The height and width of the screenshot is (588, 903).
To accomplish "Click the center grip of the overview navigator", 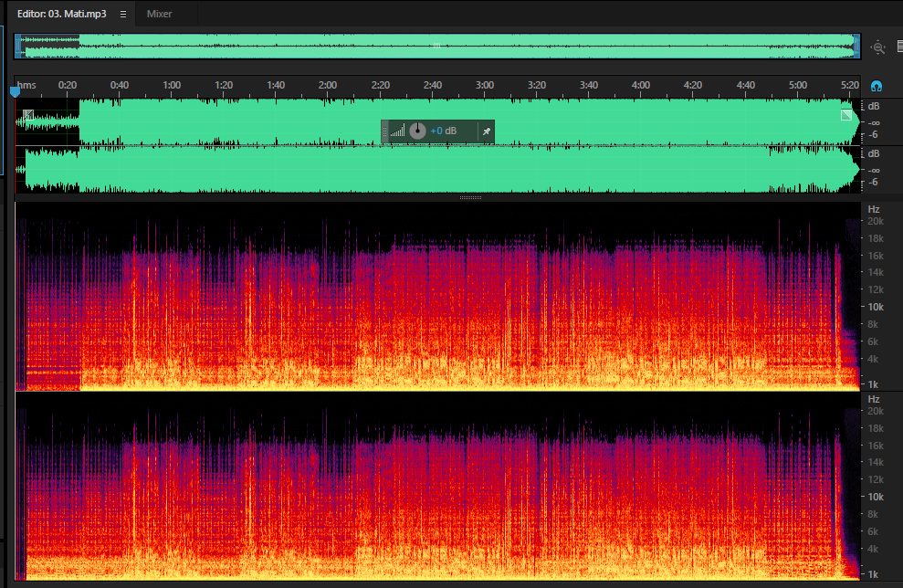I will pos(436,46).
